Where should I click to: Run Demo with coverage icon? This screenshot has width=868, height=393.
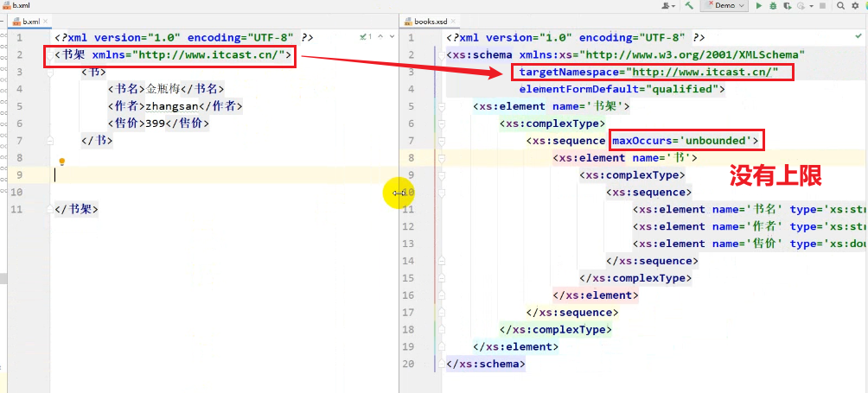click(x=787, y=5)
